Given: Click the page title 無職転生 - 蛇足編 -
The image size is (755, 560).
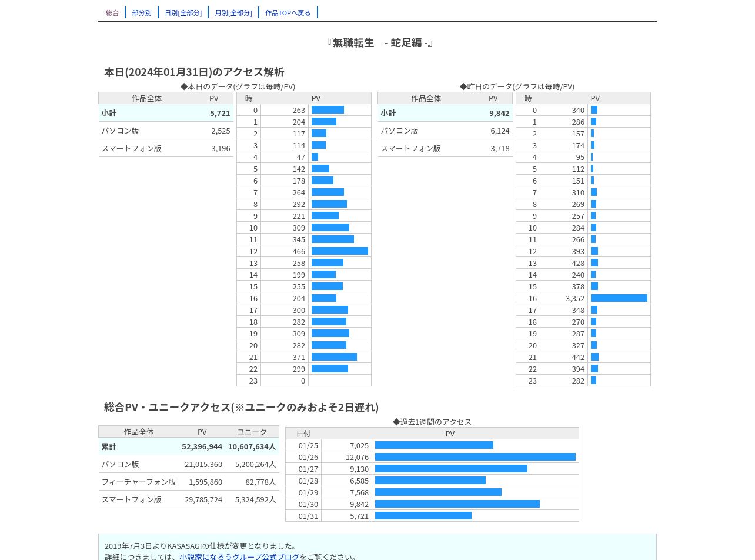Looking at the screenshot, I should [379, 42].
